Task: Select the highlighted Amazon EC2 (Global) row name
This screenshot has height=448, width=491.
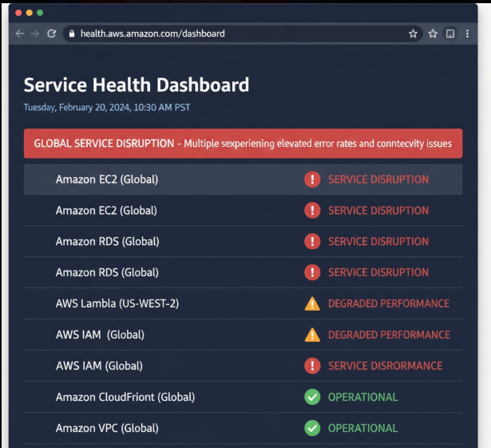Action: click(x=107, y=180)
